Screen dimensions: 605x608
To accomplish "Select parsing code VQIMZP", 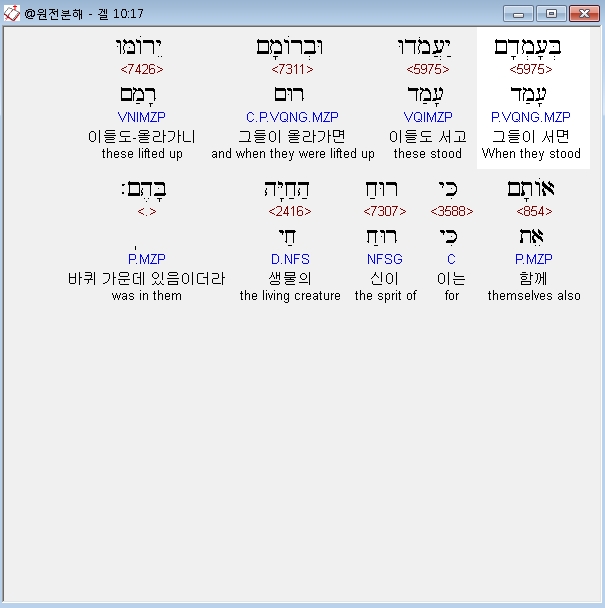I will click(x=428, y=117).
